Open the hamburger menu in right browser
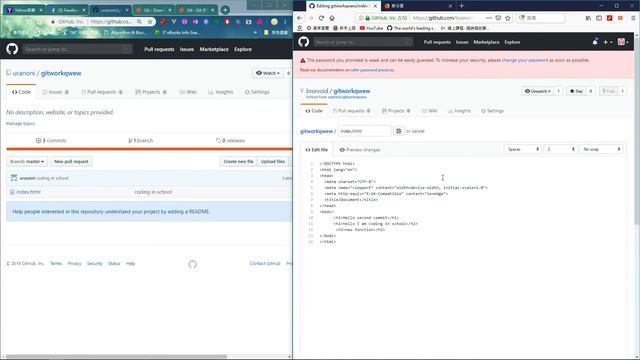This screenshot has height=360, width=640. click(633, 18)
